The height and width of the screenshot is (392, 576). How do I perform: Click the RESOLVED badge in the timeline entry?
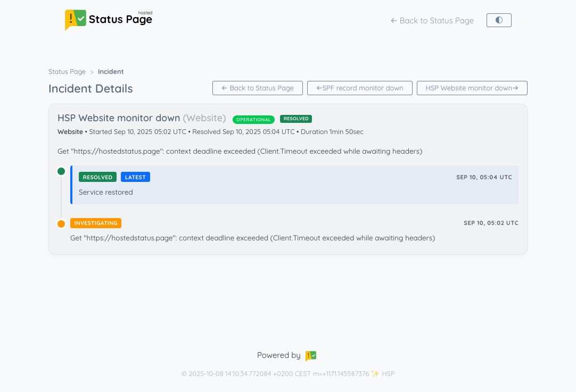(97, 177)
